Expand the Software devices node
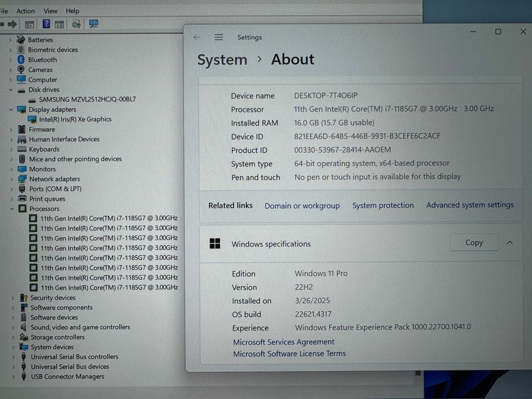 (13, 317)
